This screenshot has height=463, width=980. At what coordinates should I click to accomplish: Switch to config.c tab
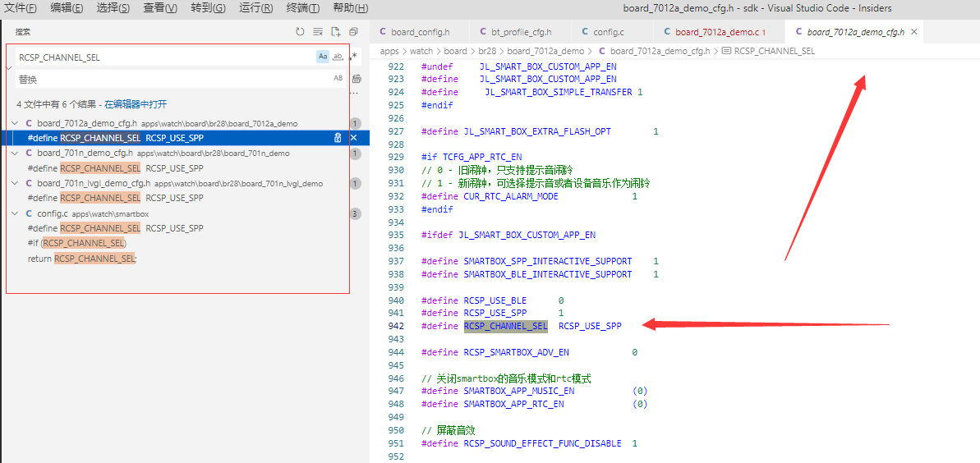[608, 32]
